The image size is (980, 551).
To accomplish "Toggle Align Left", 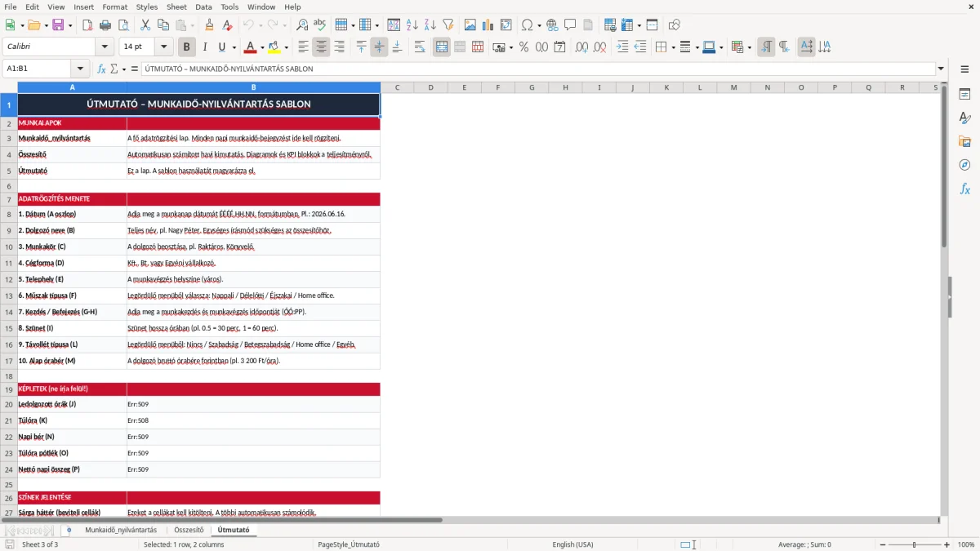I will [x=304, y=47].
